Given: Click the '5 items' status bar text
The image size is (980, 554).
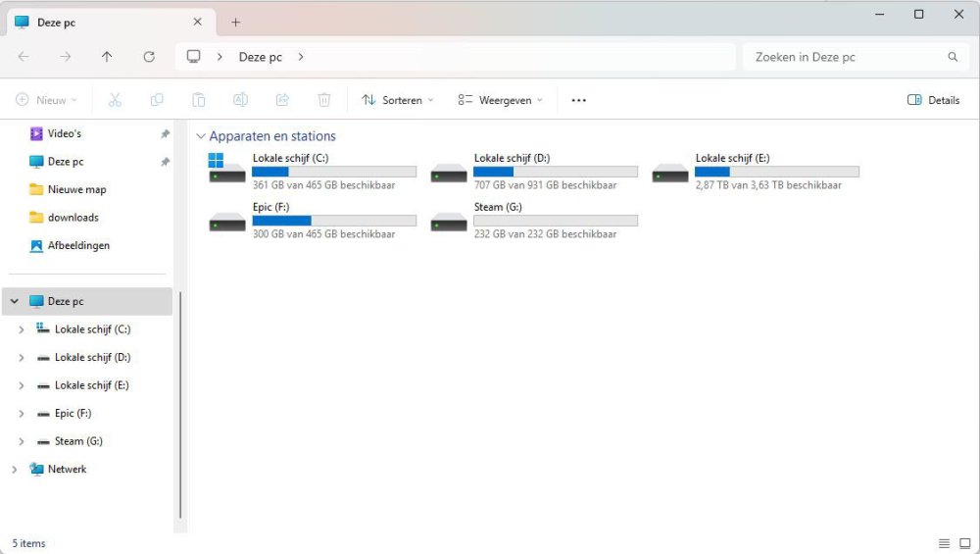Looking at the screenshot, I should pyautogui.click(x=28, y=543).
